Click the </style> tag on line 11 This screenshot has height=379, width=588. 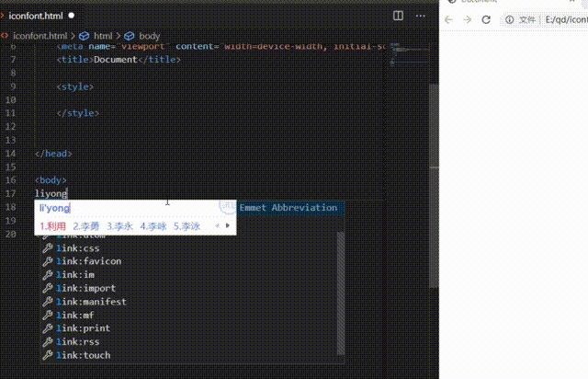pyautogui.click(x=77, y=113)
